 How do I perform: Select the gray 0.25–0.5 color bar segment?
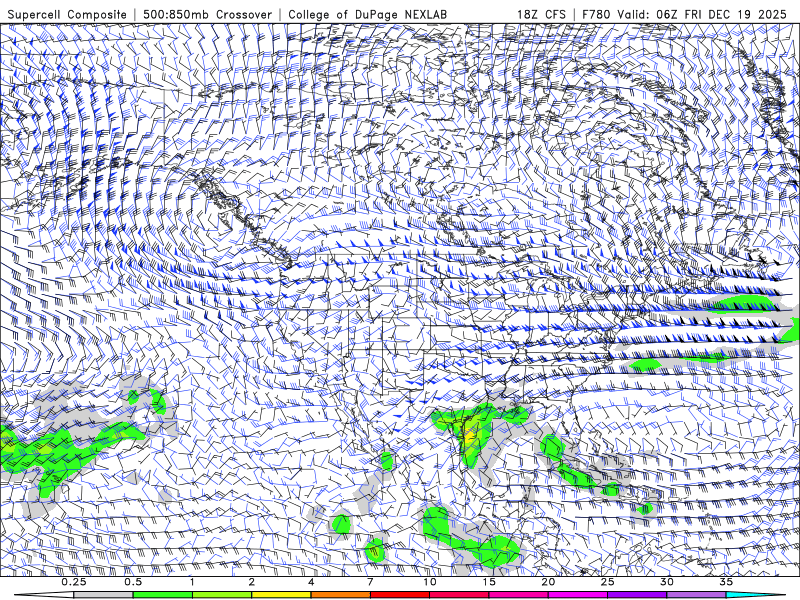pos(103,595)
